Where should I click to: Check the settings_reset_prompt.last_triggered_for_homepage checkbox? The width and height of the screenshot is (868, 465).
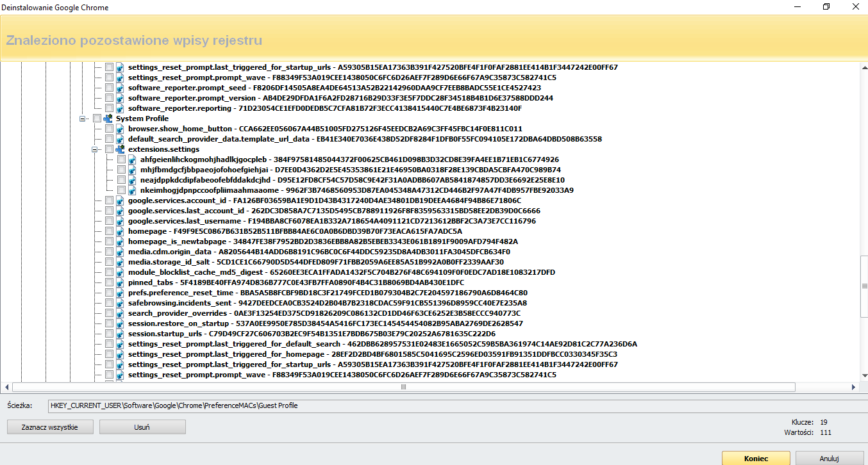pos(109,354)
